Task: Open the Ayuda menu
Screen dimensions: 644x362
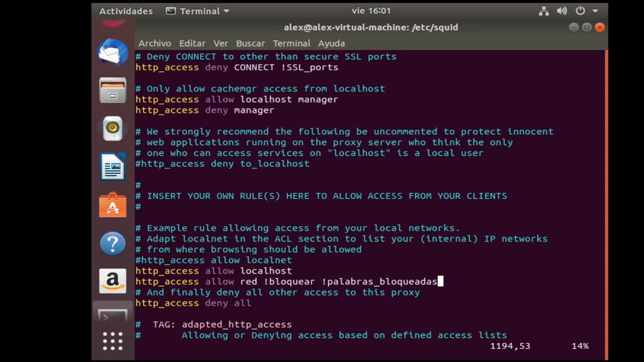Action: click(x=331, y=43)
